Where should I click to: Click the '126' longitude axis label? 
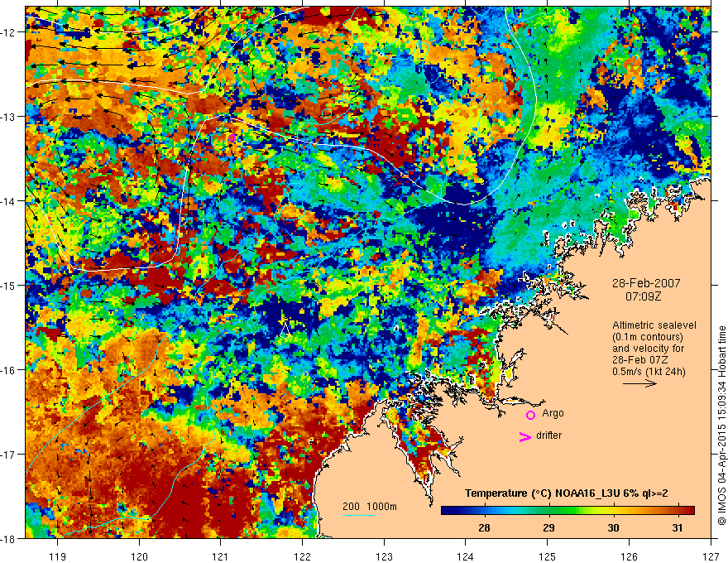(629, 556)
